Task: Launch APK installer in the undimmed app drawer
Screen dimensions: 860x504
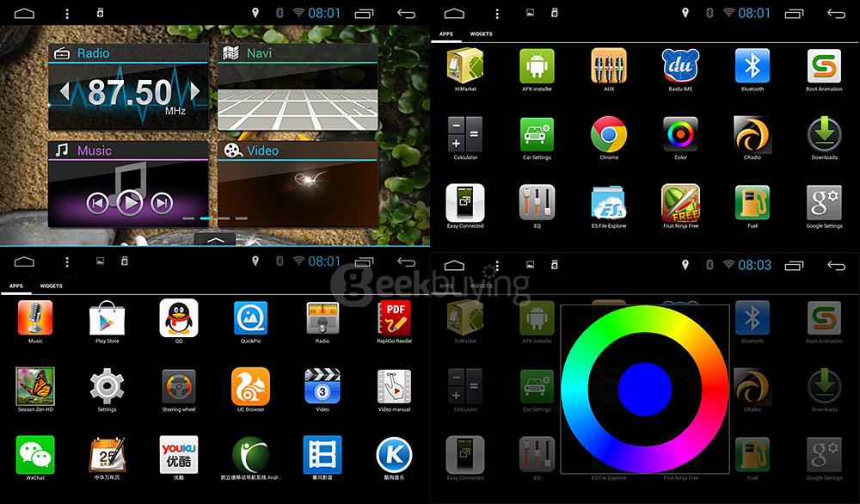Action: tap(537, 66)
